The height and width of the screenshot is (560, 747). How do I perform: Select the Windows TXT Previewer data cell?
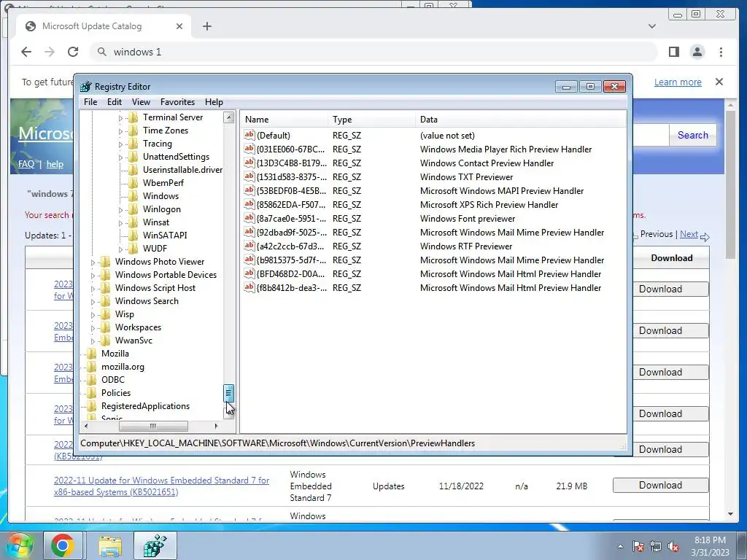(466, 177)
